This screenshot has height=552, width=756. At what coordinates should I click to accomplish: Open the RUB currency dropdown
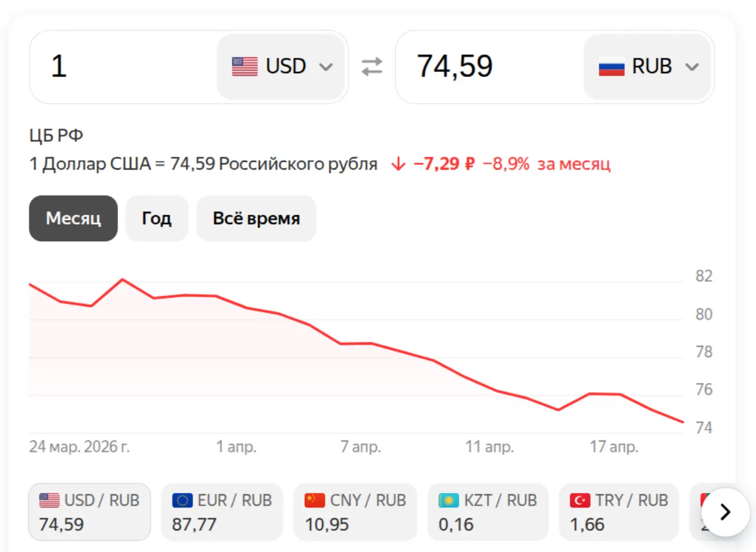(x=648, y=66)
